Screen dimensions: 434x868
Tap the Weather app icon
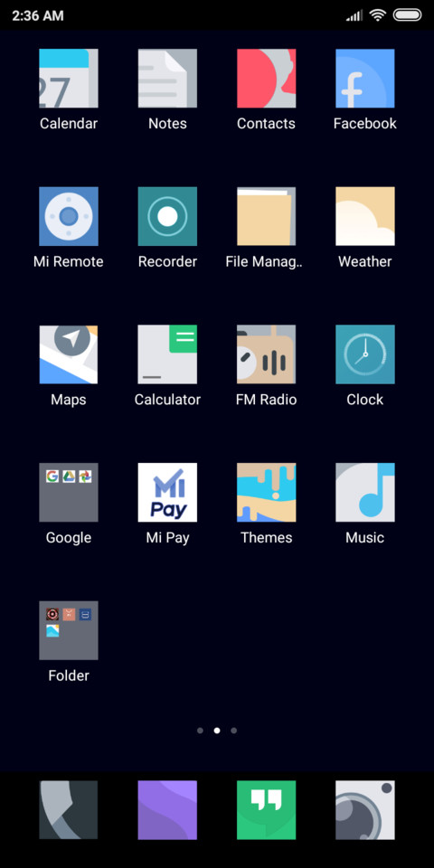(x=364, y=216)
